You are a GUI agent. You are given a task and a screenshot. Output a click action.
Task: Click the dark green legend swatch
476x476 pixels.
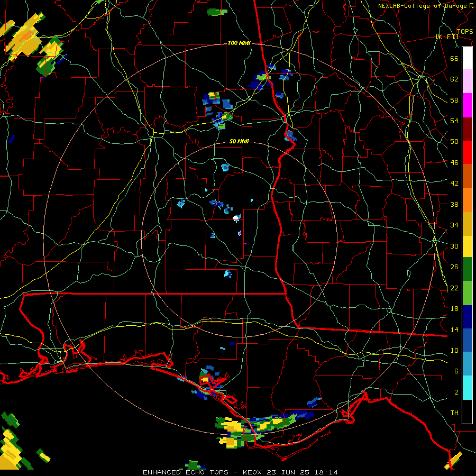click(x=467, y=269)
